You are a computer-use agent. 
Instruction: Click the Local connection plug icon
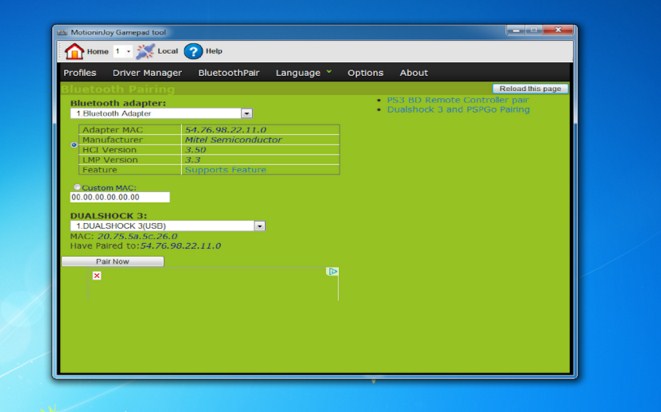[x=145, y=51]
